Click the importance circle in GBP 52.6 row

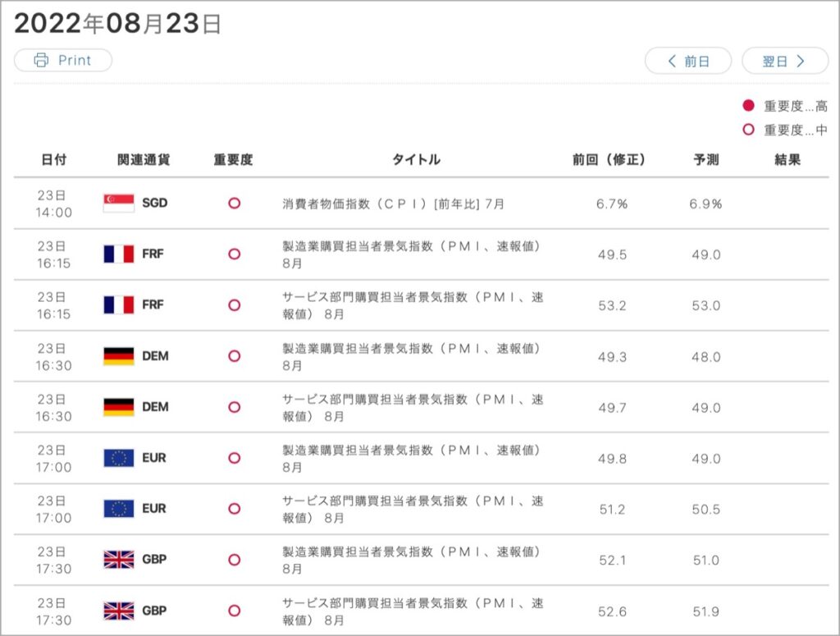click(234, 611)
